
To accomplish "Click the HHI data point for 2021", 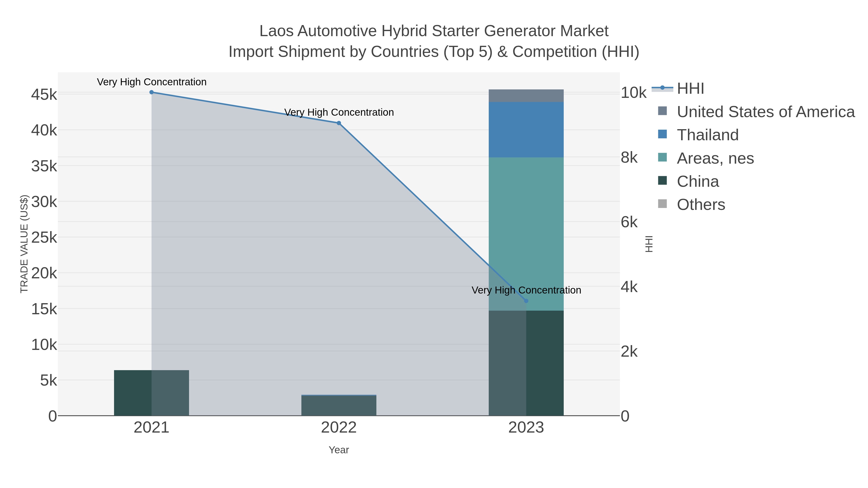I will click(152, 92).
